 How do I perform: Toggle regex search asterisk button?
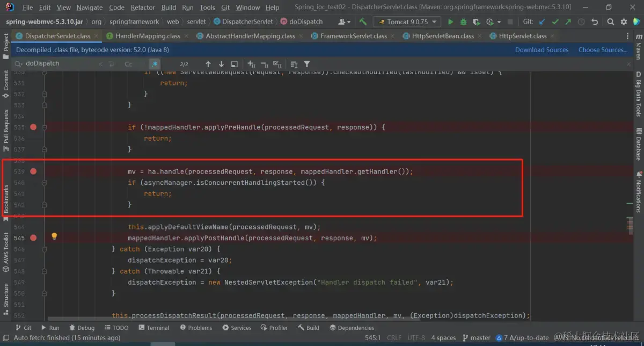point(154,64)
